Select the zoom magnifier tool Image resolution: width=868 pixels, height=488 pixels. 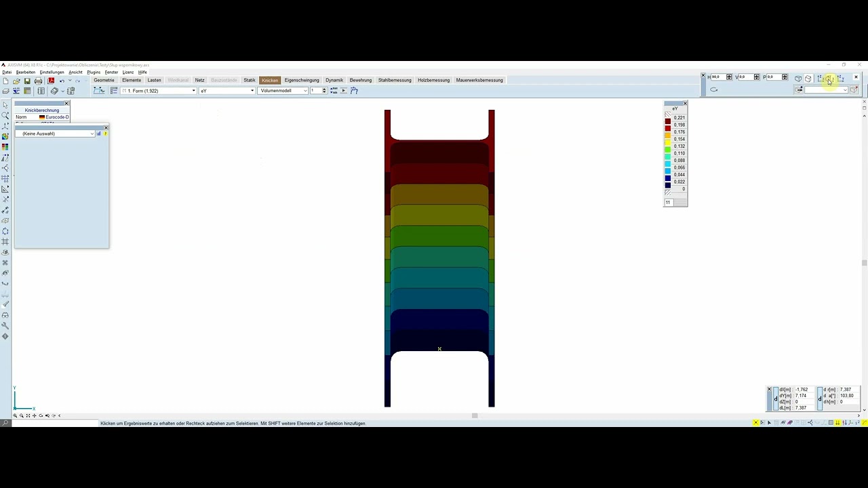[x=5, y=115]
